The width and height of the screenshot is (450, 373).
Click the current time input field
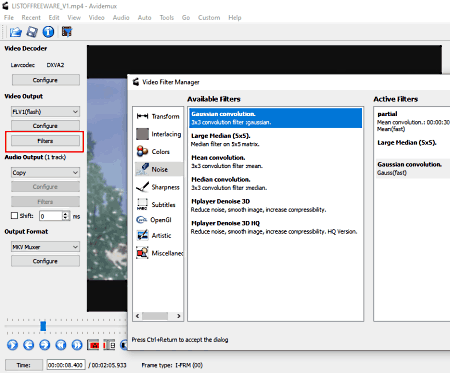point(66,365)
